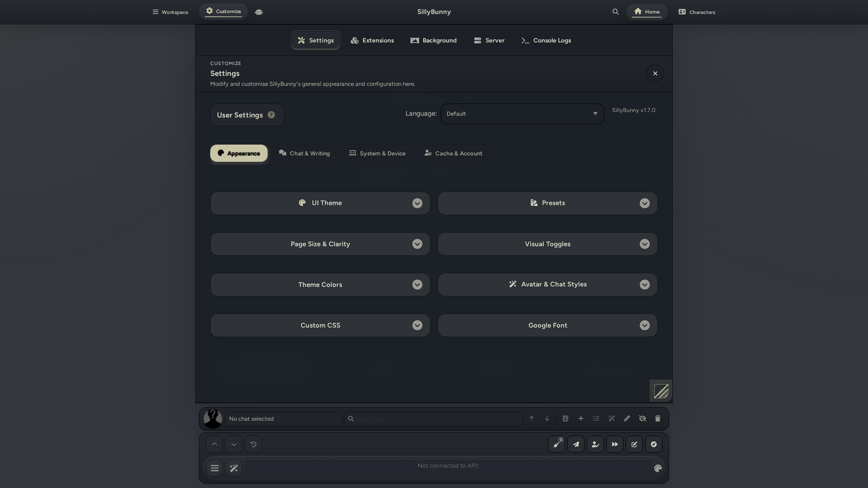
Task: Open the Characters panel
Action: click(697, 12)
